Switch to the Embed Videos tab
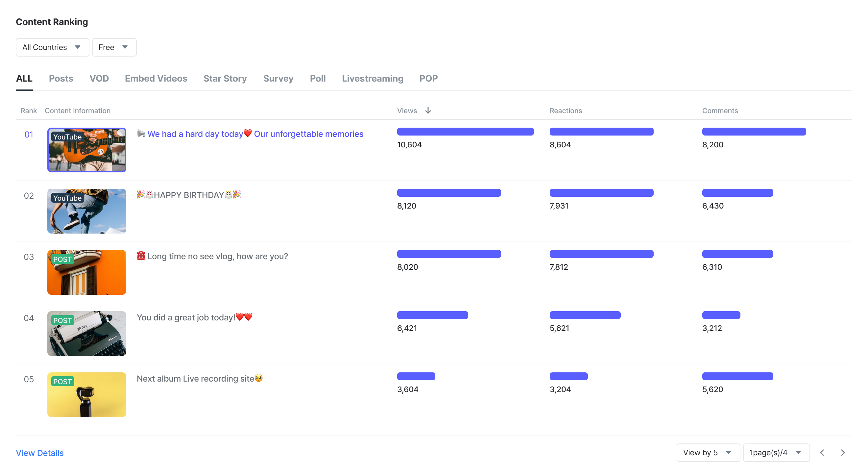Image resolution: width=868 pixels, height=475 pixels. [x=156, y=79]
